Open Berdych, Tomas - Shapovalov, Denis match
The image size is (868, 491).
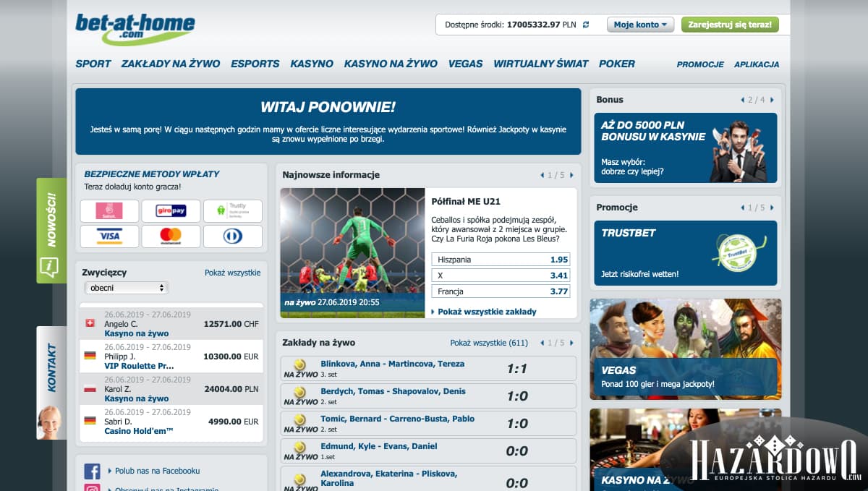393,391
